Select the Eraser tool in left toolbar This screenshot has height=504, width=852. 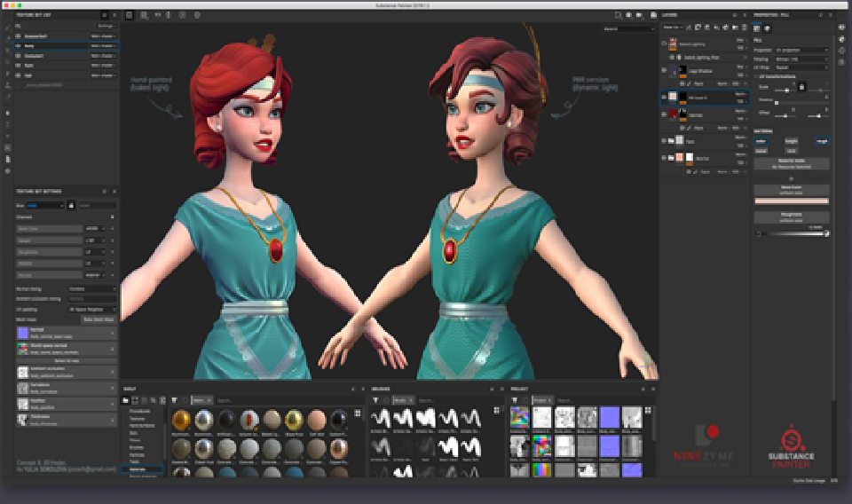point(8,39)
